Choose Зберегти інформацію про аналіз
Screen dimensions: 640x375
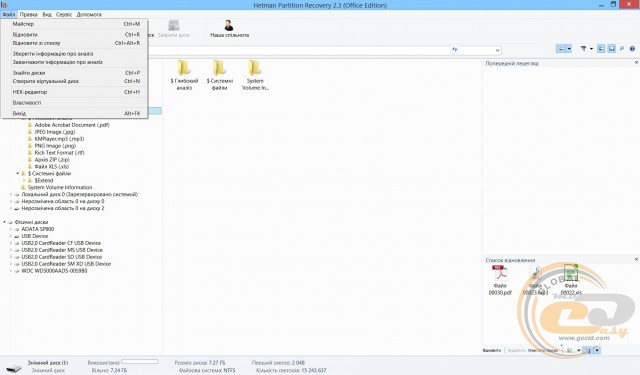(x=75, y=54)
